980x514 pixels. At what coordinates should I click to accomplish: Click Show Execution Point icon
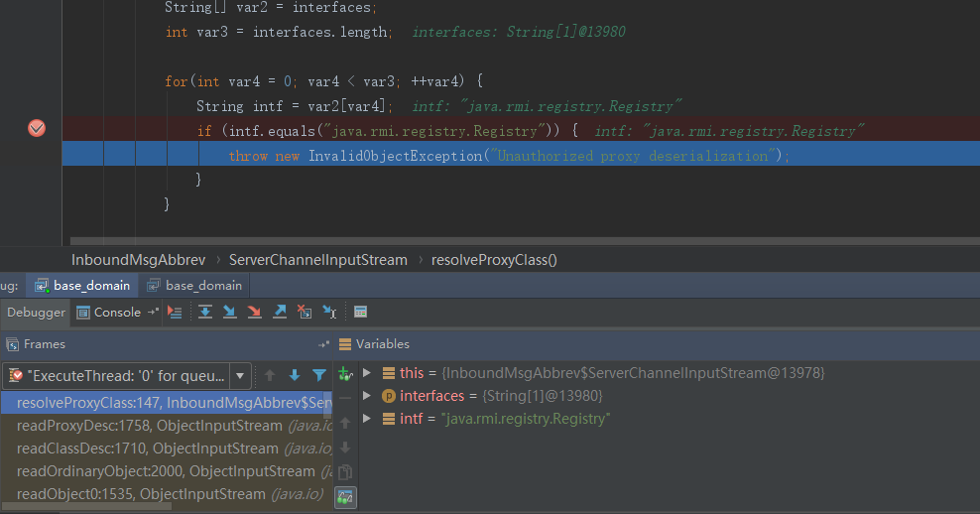pos(175,312)
